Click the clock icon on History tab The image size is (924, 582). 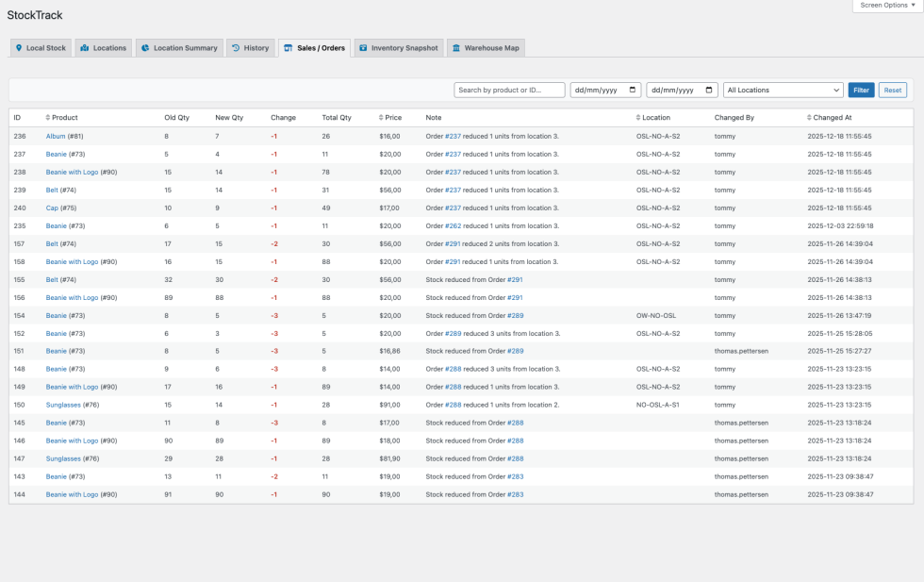[x=236, y=47]
